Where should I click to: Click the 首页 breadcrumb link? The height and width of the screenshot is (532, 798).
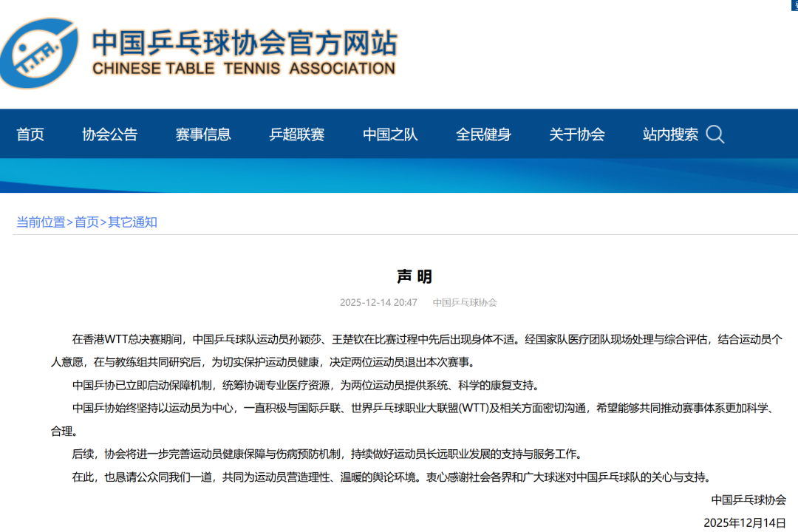86,222
